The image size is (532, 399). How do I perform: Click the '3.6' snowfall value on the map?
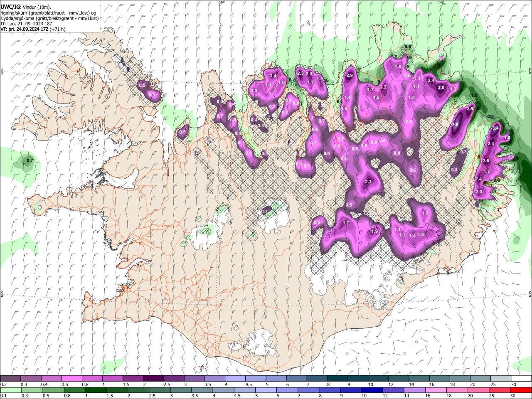(x=455, y=125)
